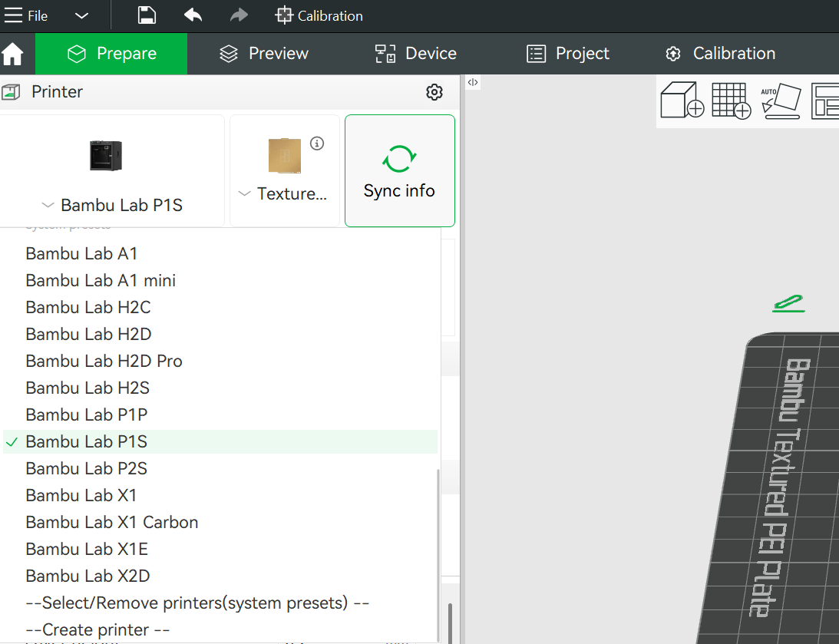Select Bambu Lab P2S preset
This screenshot has width=839, height=644.
(x=220, y=468)
